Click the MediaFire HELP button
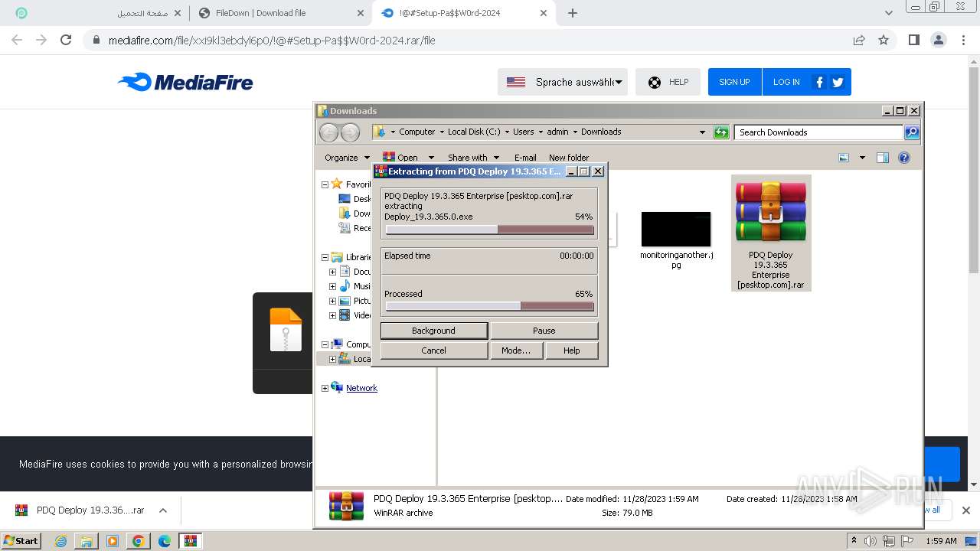This screenshot has width=980, height=551. tap(668, 82)
